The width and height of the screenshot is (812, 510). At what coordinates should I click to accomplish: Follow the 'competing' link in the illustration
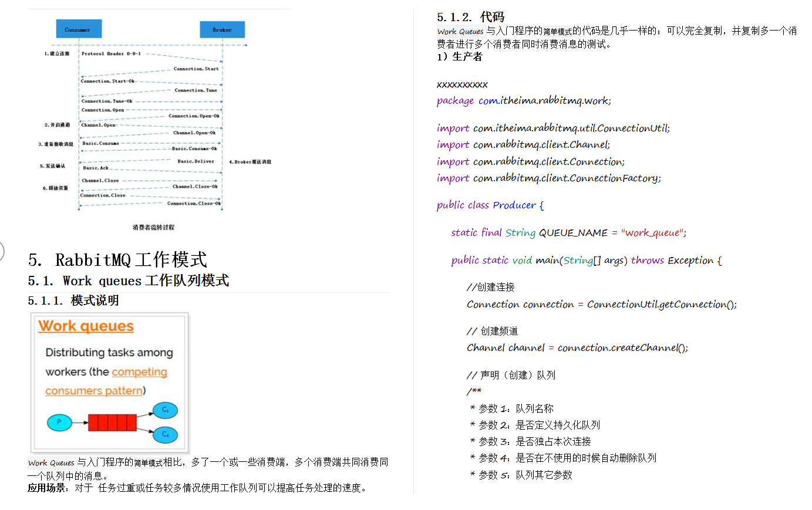coord(140,371)
